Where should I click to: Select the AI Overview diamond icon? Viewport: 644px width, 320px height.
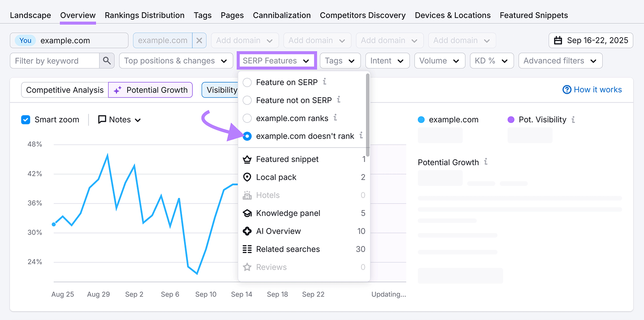[247, 231]
